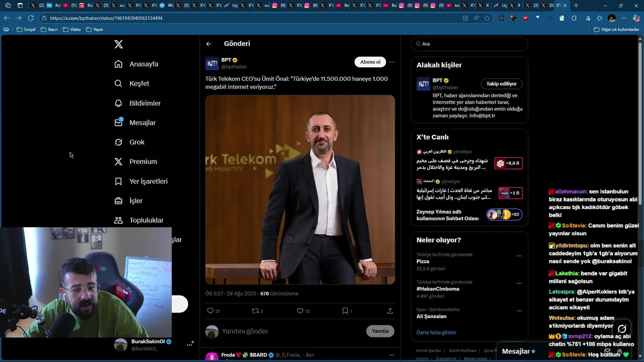Open floating Grok icon near Mesajlar
This screenshot has height=362, width=644.
[x=622, y=329]
